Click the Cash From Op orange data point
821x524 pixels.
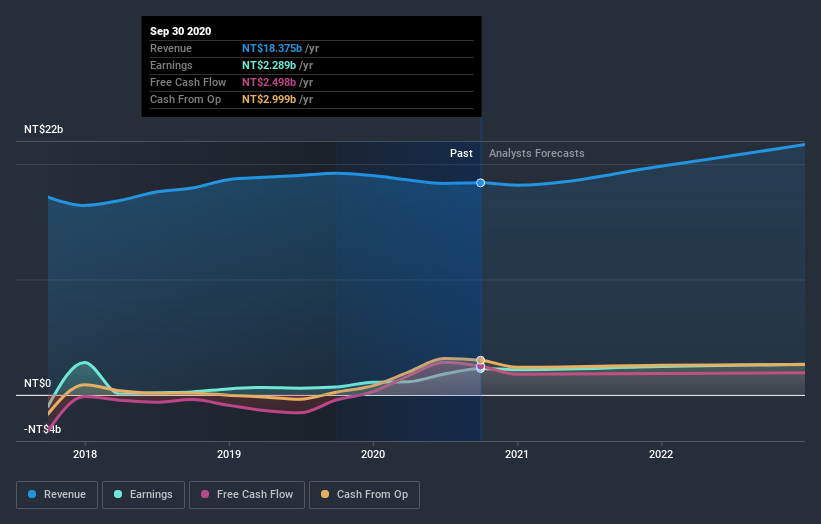tap(480, 360)
